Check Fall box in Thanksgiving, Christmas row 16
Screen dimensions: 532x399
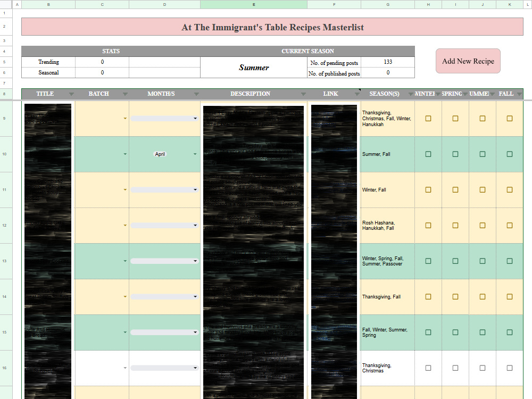(x=510, y=368)
